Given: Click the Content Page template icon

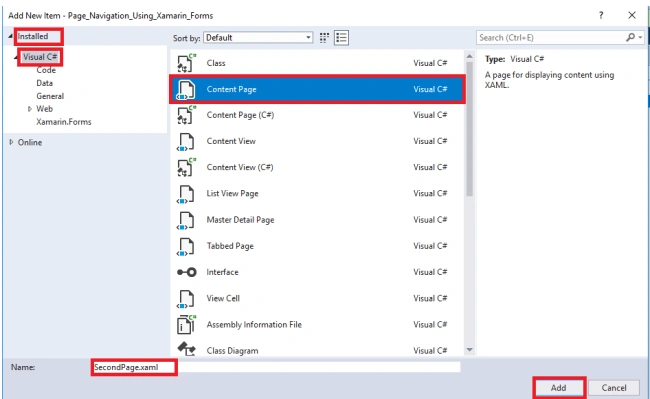Looking at the screenshot, I should click(186, 89).
